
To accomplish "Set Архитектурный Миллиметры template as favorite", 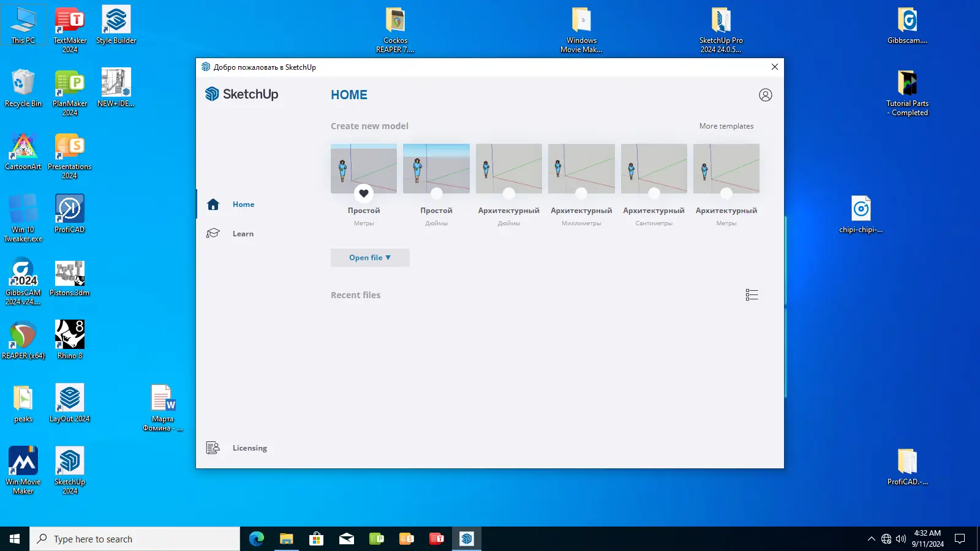I will pyautogui.click(x=581, y=193).
